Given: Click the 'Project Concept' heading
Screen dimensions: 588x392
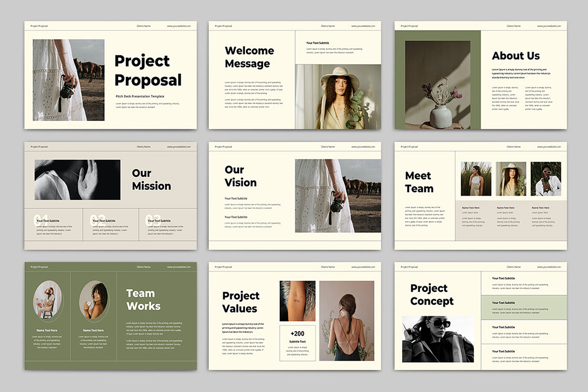Looking at the screenshot, I should (x=432, y=294).
